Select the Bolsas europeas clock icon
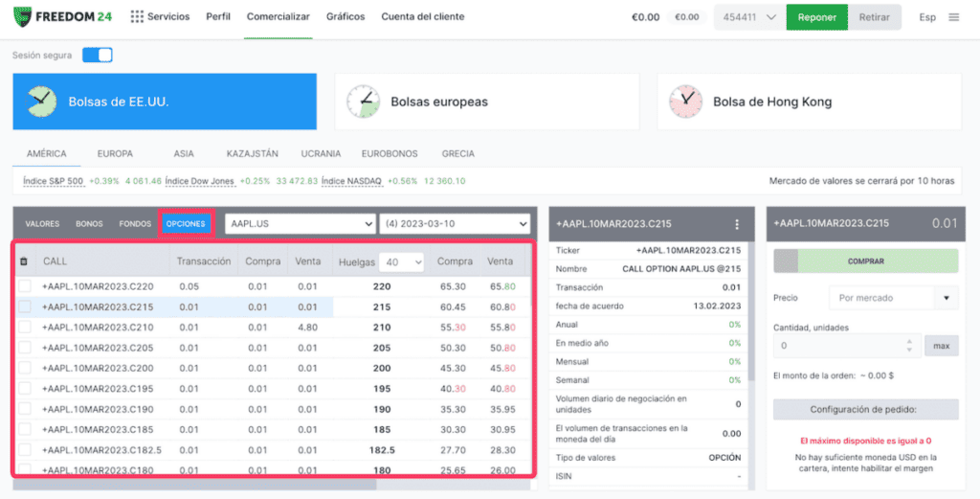 pyautogui.click(x=363, y=102)
